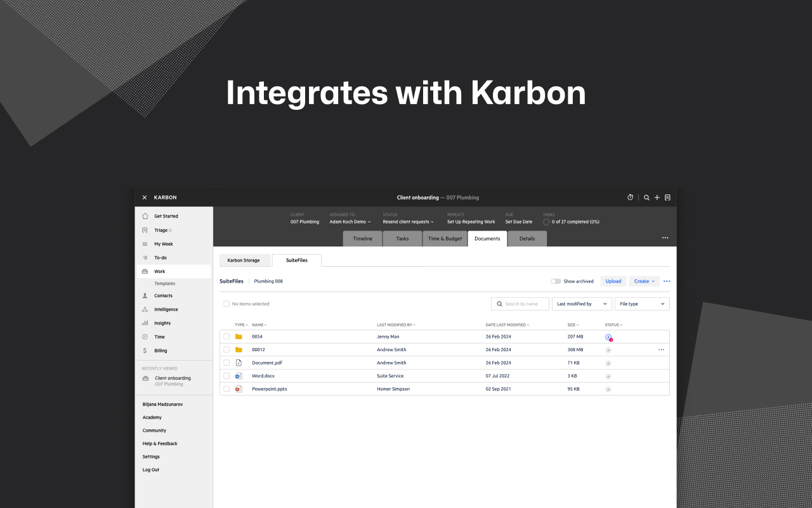This screenshot has height=508, width=812.
Task: Check the box for Powerpoint.pptx
Action: [226, 389]
